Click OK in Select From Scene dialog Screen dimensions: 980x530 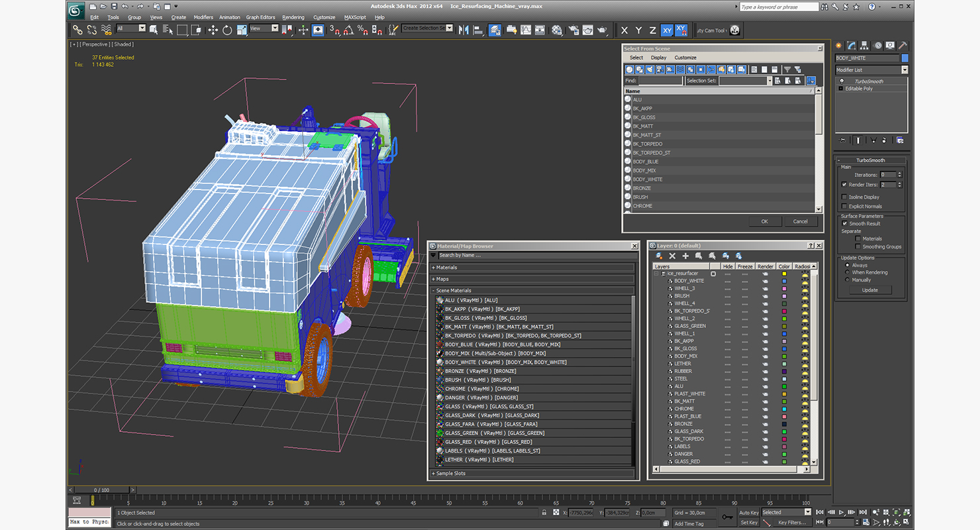(764, 221)
